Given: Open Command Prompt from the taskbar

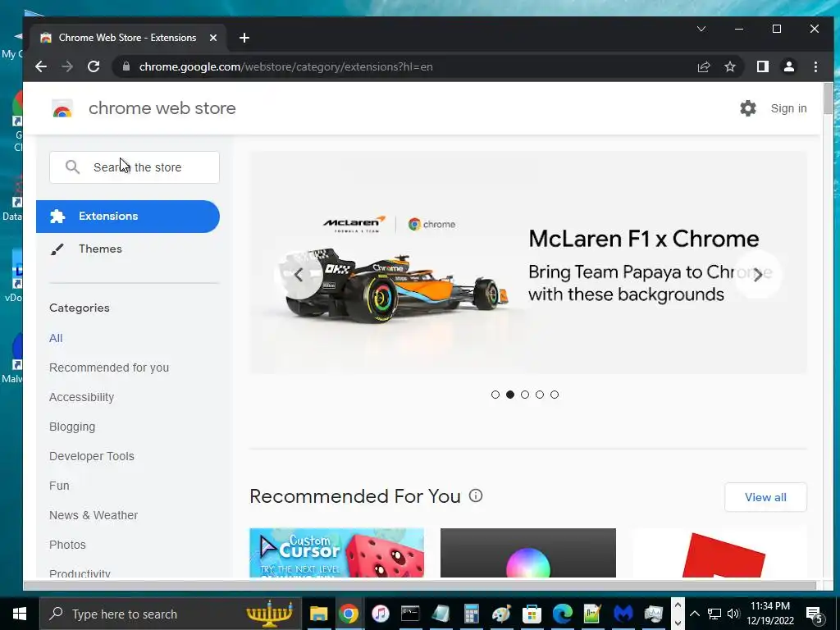Looking at the screenshot, I should (410, 614).
